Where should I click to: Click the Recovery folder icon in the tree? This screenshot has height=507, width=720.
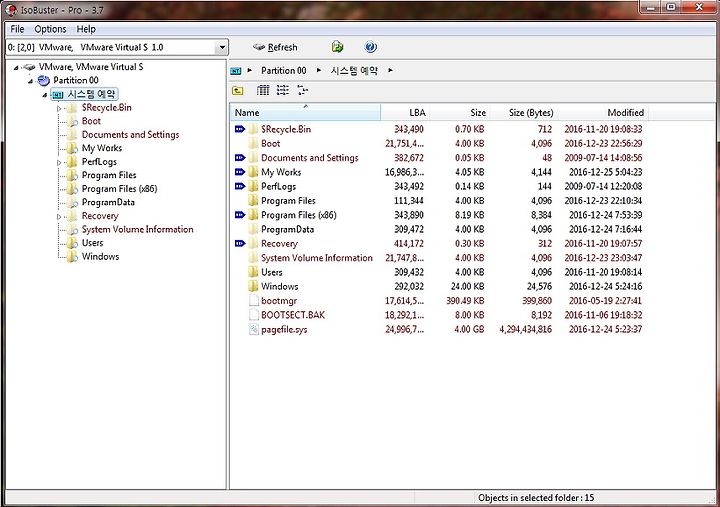[72, 217]
